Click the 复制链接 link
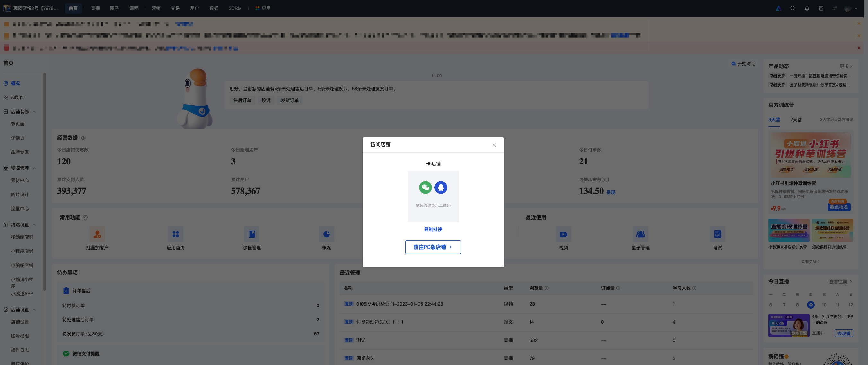The image size is (868, 365). point(433,229)
